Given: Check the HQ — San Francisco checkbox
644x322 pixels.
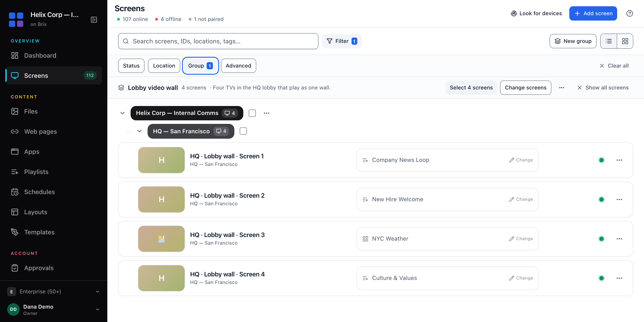Looking at the screenshot, I should pos(243,131).
